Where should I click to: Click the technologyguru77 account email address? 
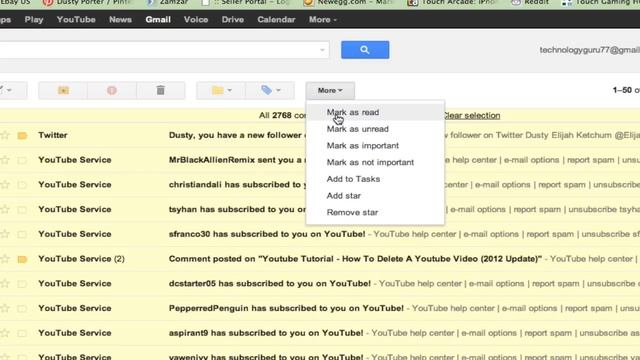[589, 50]
